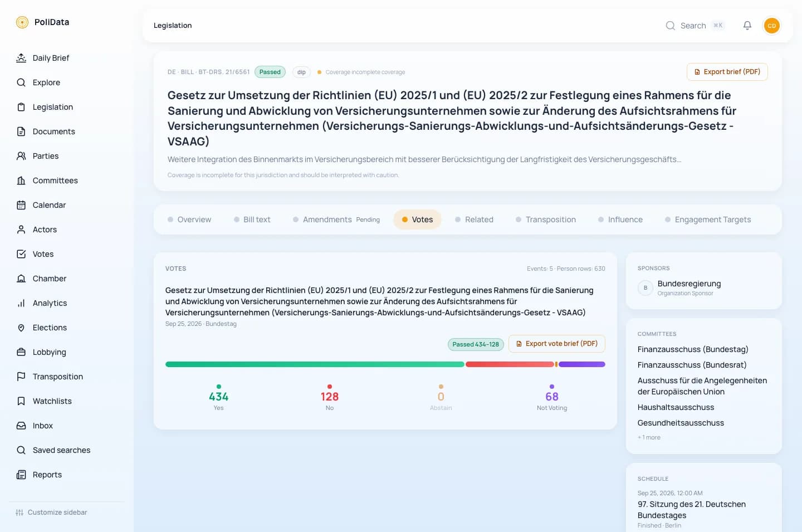Viewport: 802px width, 532px height.
Task: Open 97. Sitzung des 21. Deutschen Bundestages
Action: click(x=692, y=510)
